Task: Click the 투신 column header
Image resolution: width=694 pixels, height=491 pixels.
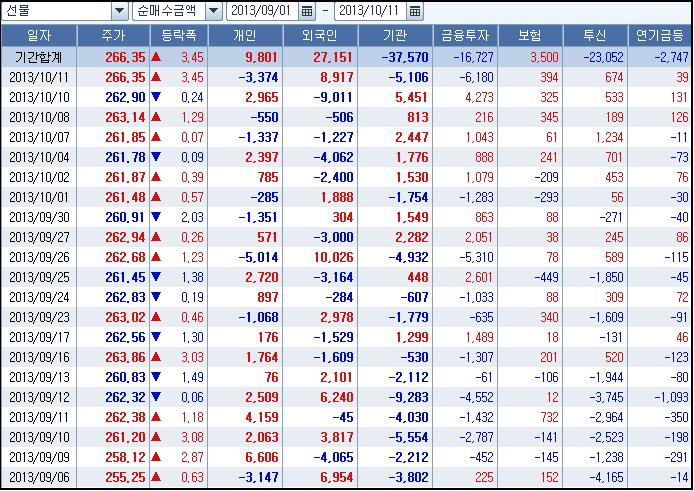Action: 595,35
